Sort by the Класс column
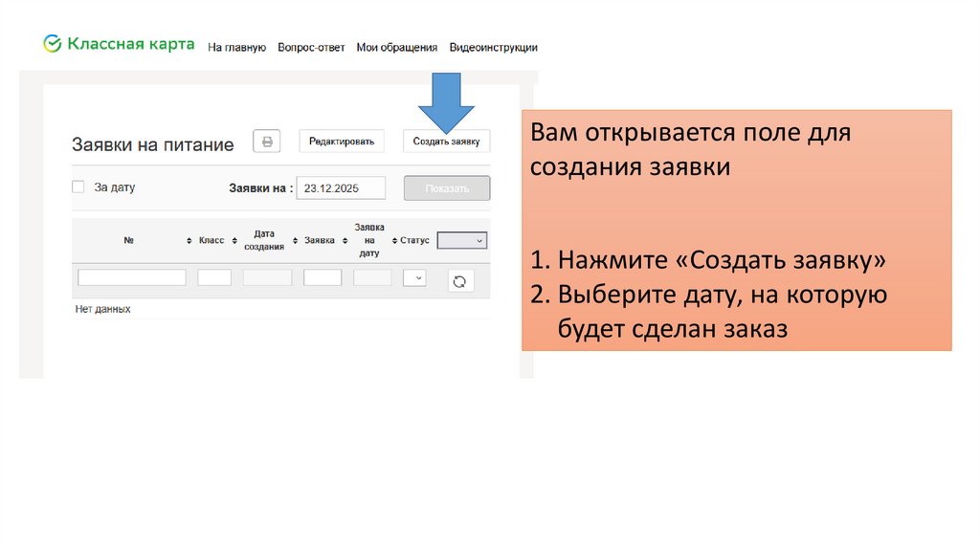 tap(212, 240)
